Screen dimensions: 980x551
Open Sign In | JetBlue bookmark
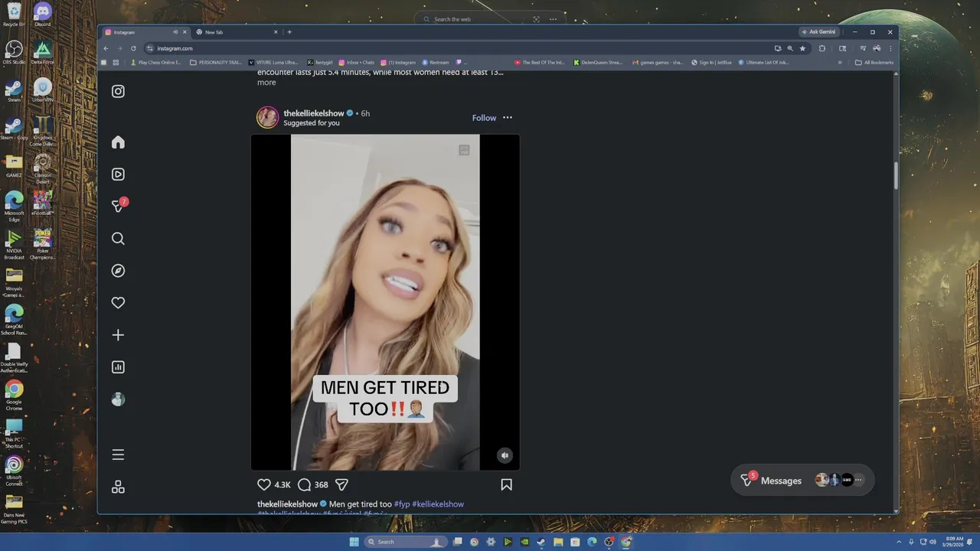[x=711, y=63]
